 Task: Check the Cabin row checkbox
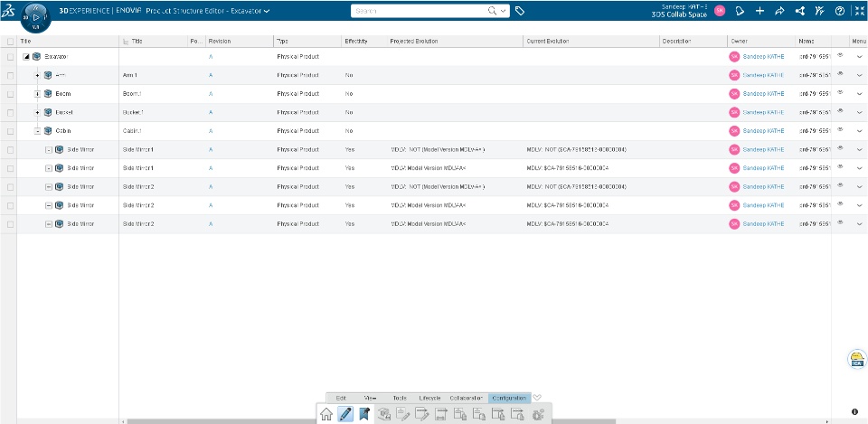pos(10,131)
